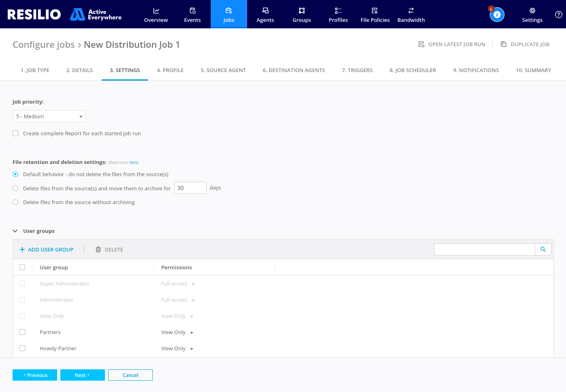Enable the complete Report checkbox
566x392 pixels.
coord(15,133)
